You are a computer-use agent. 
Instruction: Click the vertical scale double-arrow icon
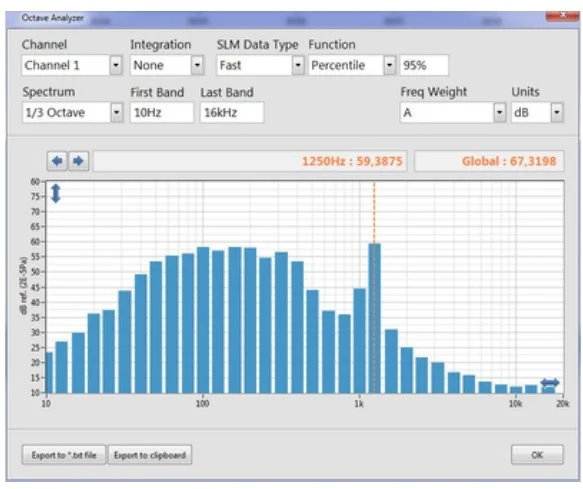56,193
